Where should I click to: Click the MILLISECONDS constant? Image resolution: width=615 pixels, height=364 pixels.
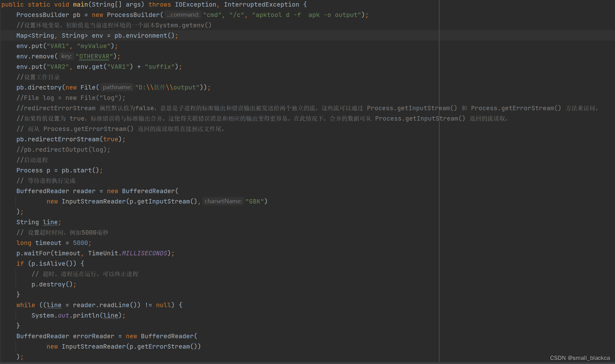[144, 253]
